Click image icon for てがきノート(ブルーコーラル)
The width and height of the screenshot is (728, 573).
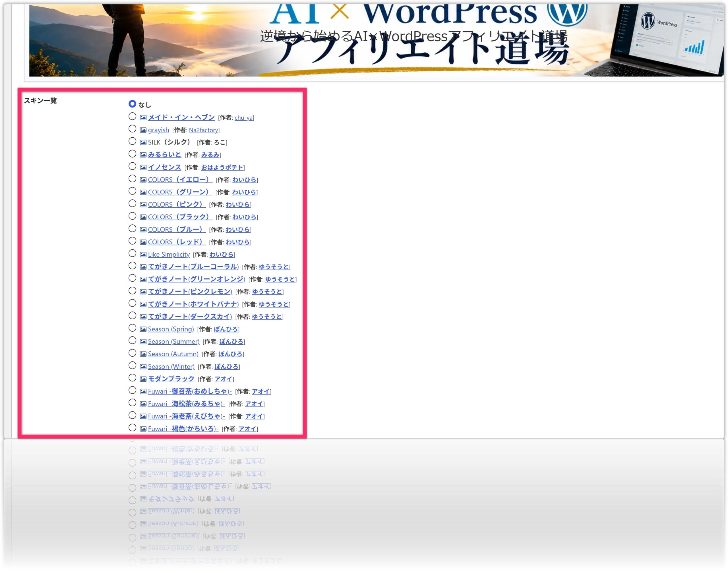pyautogui.click(x=143, y=267)
